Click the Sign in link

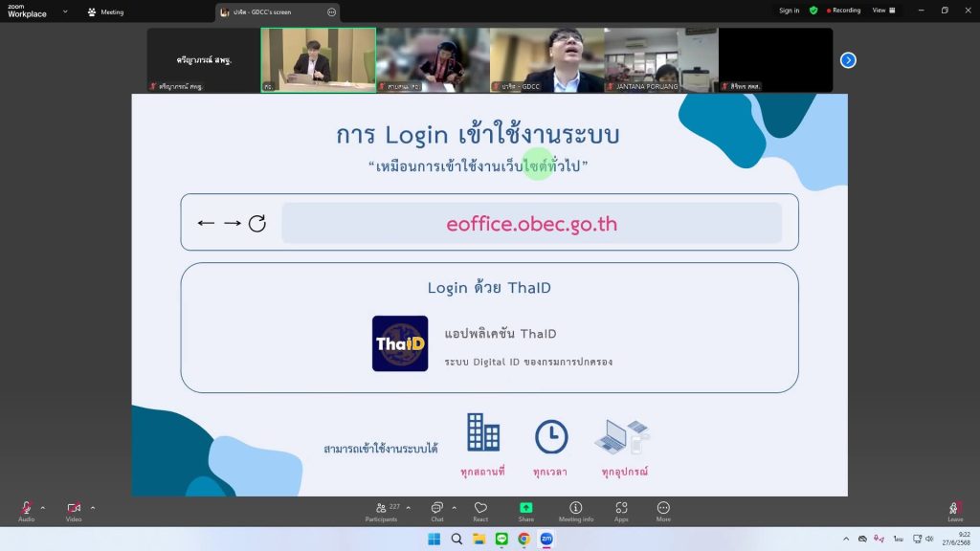pos(789,11)
